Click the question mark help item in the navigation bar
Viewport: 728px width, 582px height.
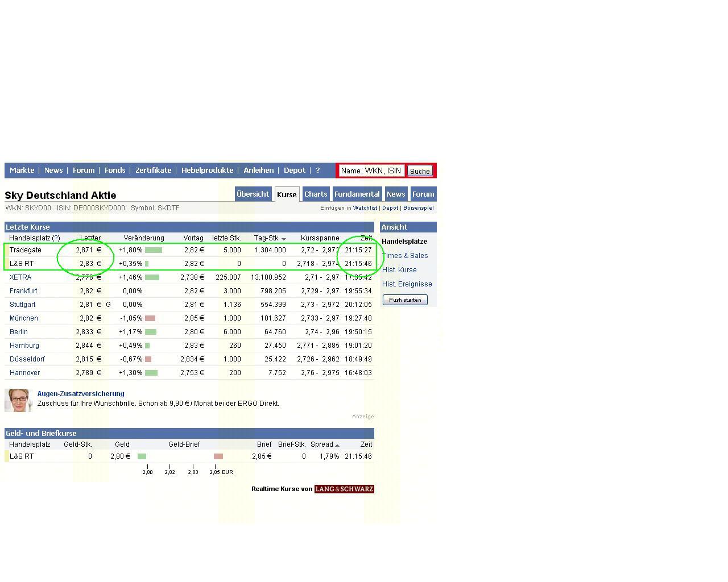pyautogui.click(x=318, y=171)
